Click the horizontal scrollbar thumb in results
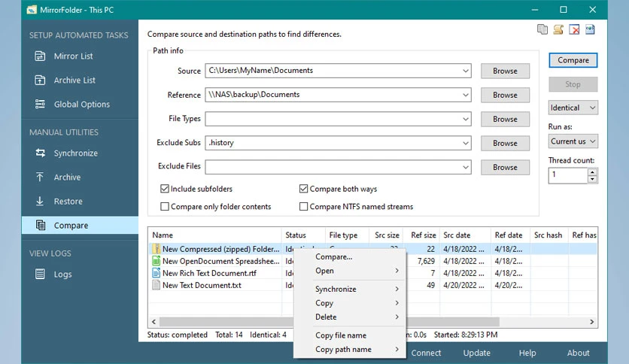Image resolution: width=629 pixels, height=364 pixels. point(330,321)
